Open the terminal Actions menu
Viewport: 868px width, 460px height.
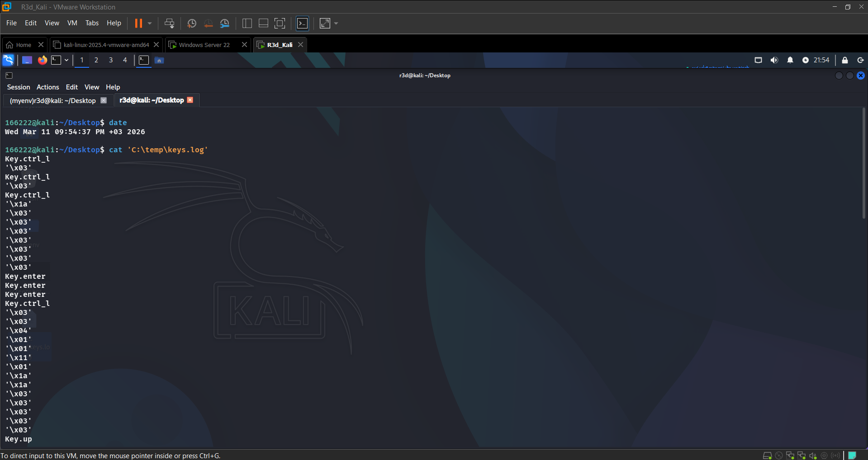coord(48,87)
